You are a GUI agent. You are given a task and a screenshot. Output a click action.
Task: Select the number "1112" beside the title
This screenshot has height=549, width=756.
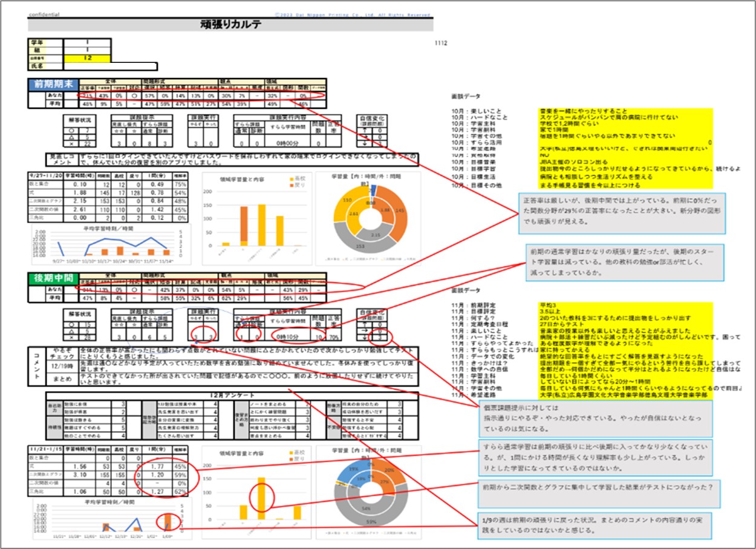pyautogui.click(x=441, y=43)
